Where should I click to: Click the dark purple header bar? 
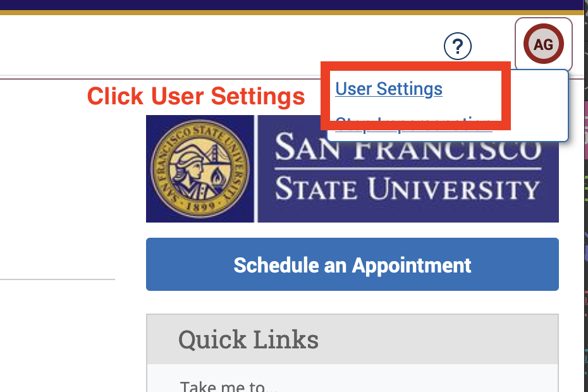[294, 5]
